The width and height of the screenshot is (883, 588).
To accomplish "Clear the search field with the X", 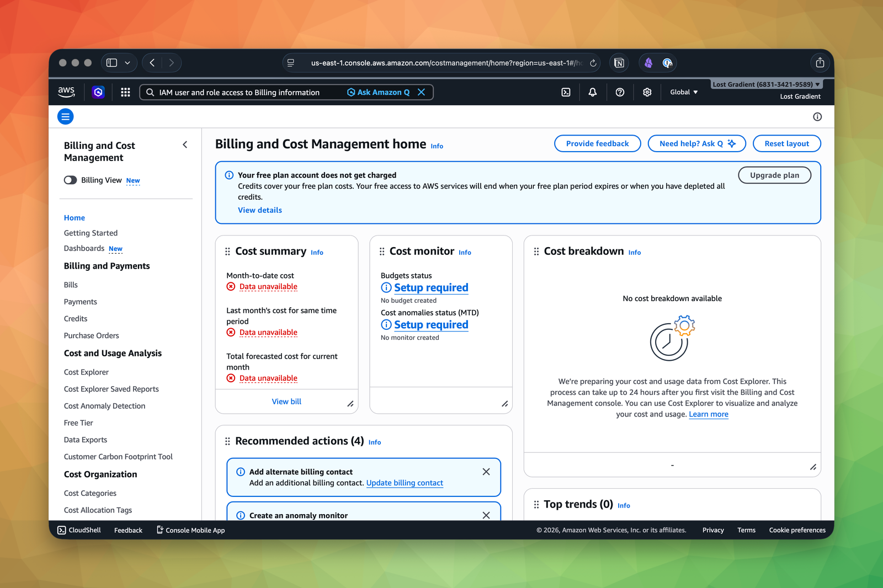I will [x=422, y=92].
